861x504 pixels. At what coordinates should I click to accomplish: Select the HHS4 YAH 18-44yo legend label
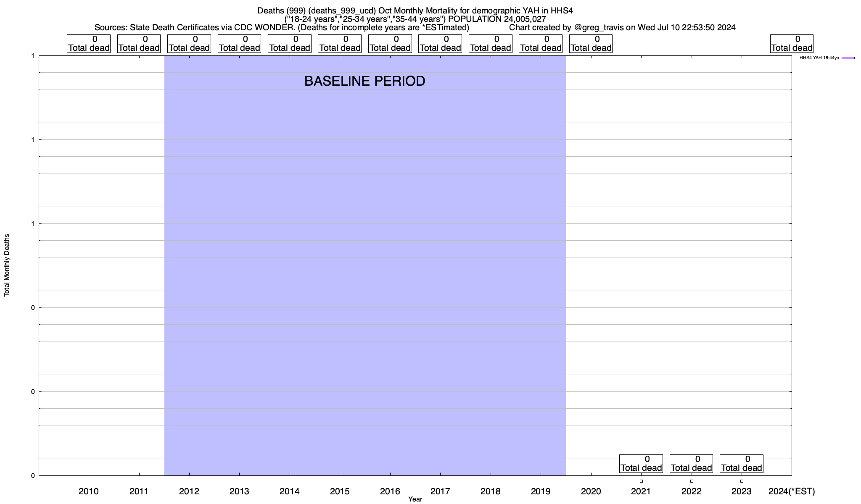tap(819, 58)
